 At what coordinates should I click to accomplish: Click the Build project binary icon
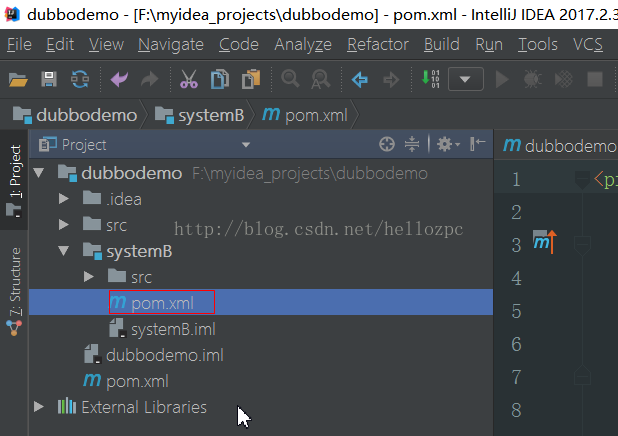[x=430, y=79]
